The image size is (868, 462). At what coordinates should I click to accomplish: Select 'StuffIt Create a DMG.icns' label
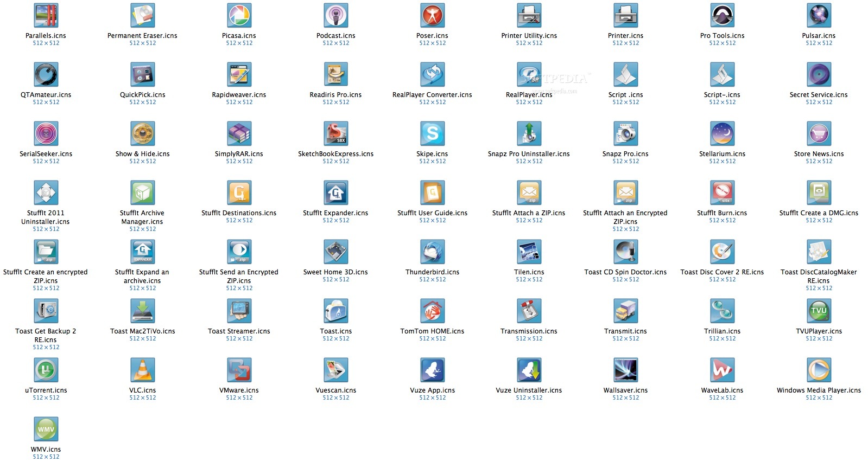pyautogui.click(x=819, y=213)
